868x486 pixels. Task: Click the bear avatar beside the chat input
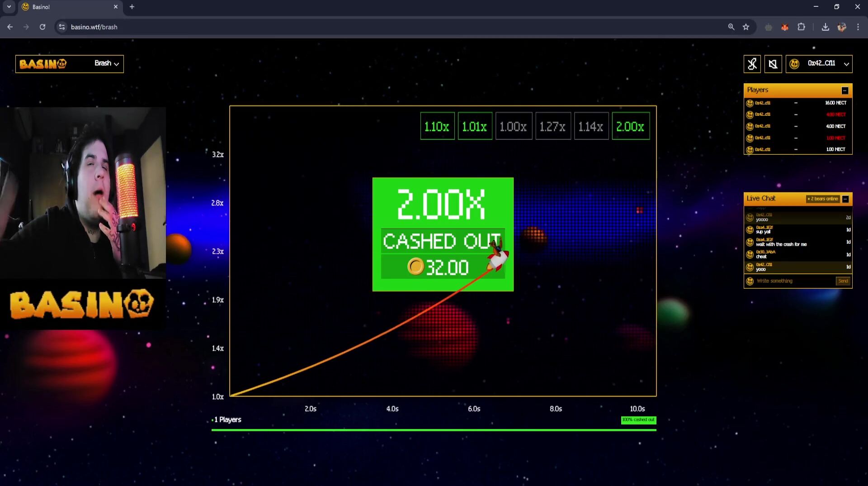(750, 281)
